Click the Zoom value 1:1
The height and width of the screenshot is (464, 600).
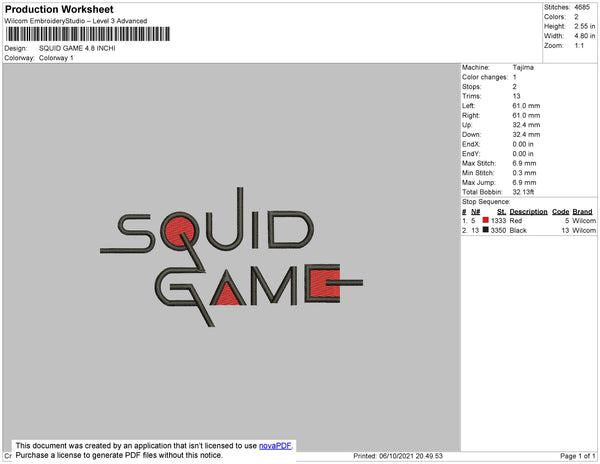coord(579,46)
